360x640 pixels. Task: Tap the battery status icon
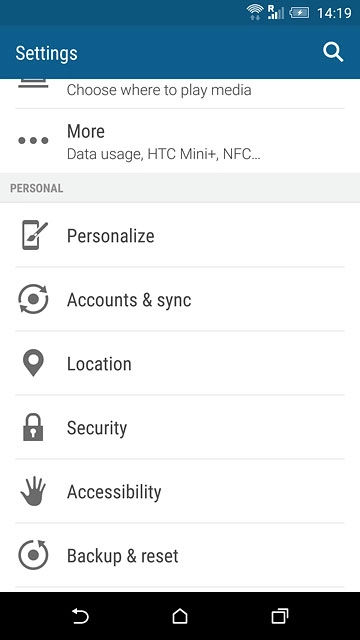[x=299, y=13]
